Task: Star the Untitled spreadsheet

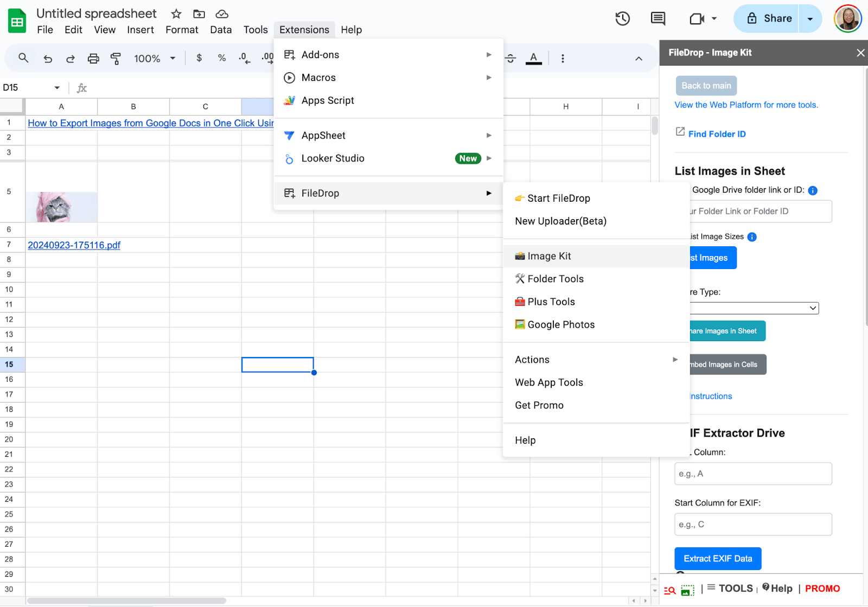Action: (176, 14)
